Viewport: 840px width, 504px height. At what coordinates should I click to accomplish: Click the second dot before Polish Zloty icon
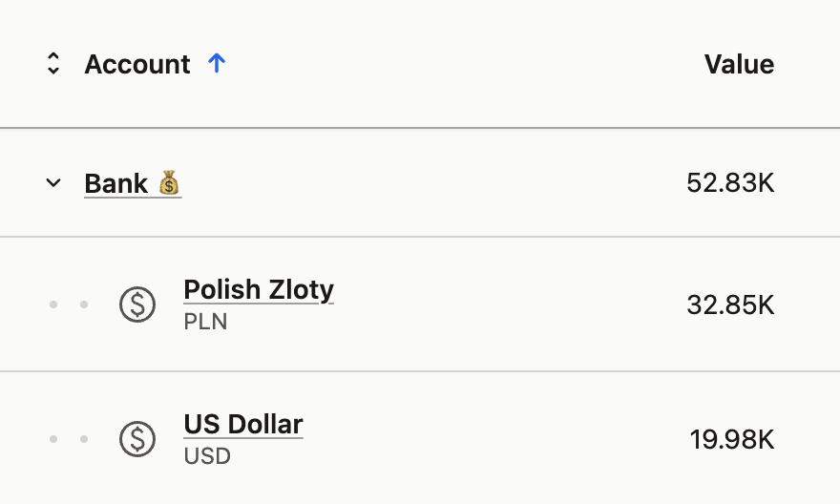tap(84, 304)
